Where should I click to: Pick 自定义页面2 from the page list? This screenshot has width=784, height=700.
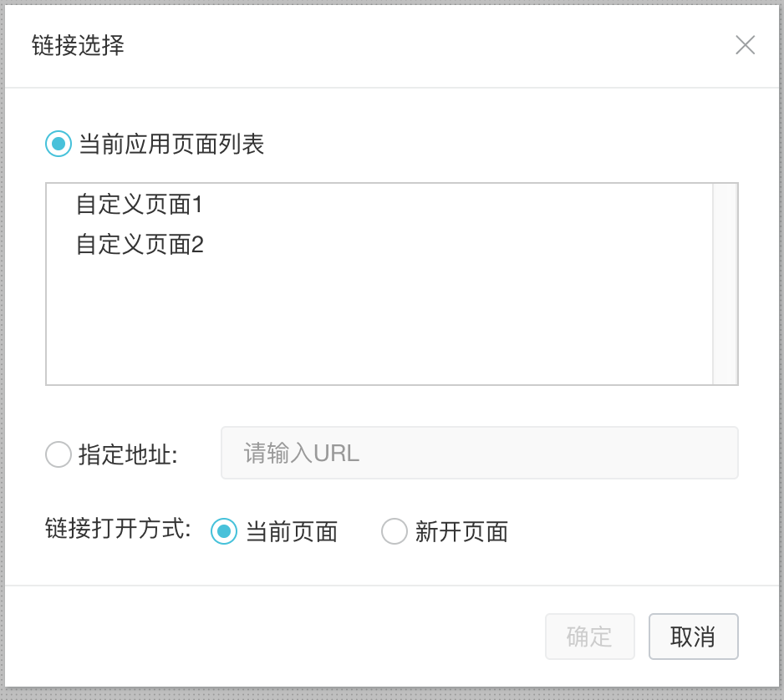coord(140,245)
